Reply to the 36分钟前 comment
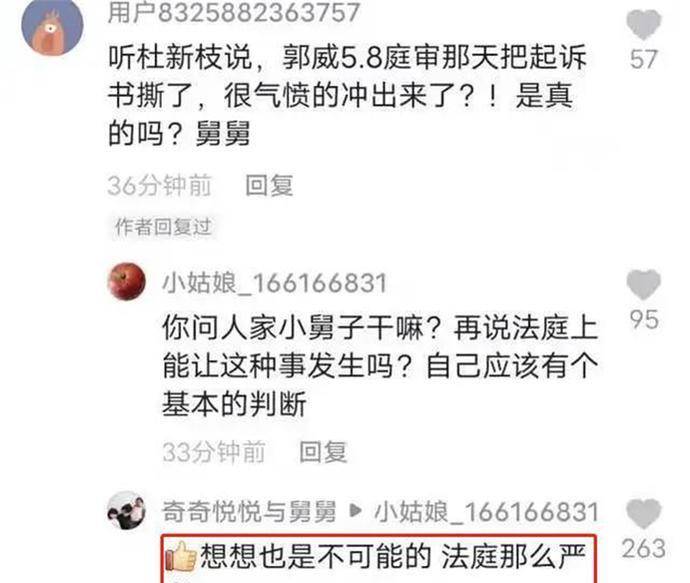690x583 pixels. (269, 186)
